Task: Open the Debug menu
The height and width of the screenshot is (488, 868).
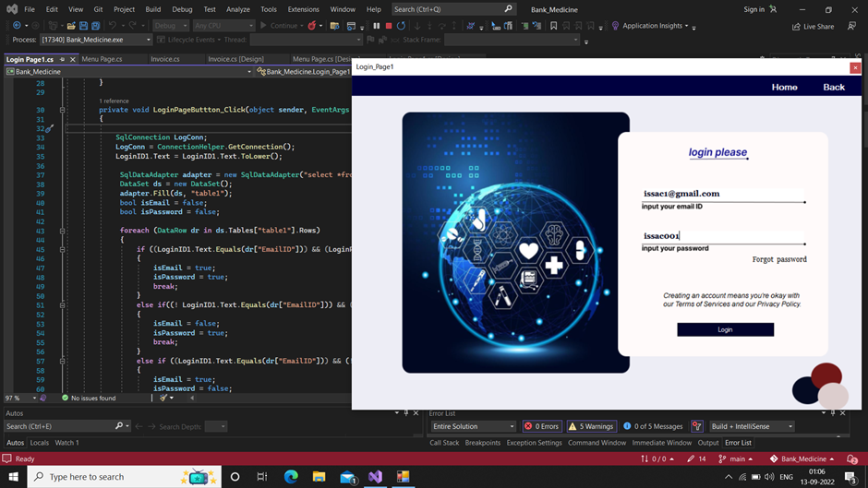Action: [x=182, y=9]
